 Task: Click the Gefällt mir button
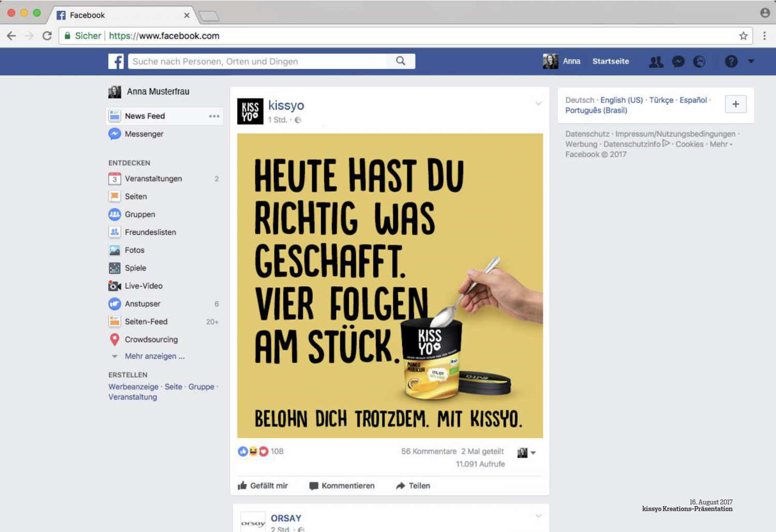point(263,485)
